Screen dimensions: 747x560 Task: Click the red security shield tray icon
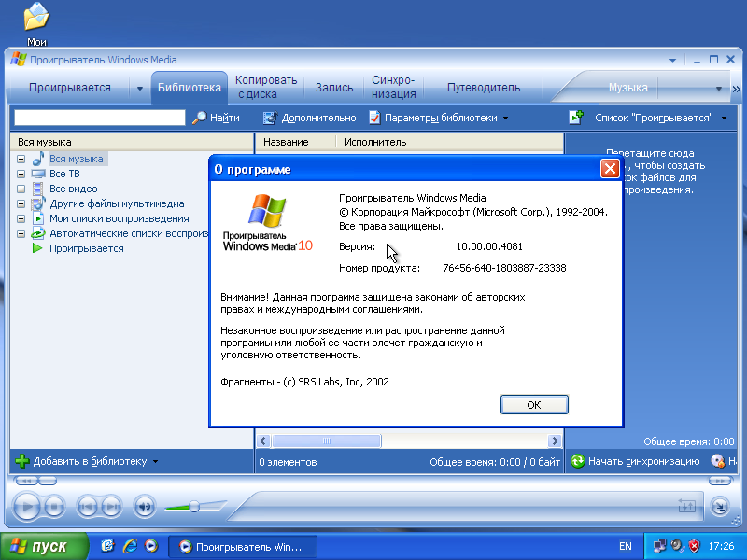(x=694, y=546)
